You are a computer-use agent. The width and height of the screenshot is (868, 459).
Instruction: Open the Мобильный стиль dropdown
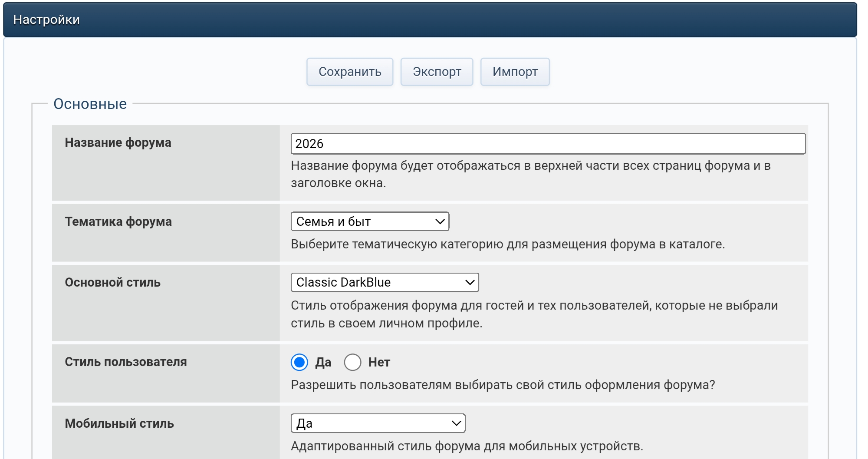(378, 423)
